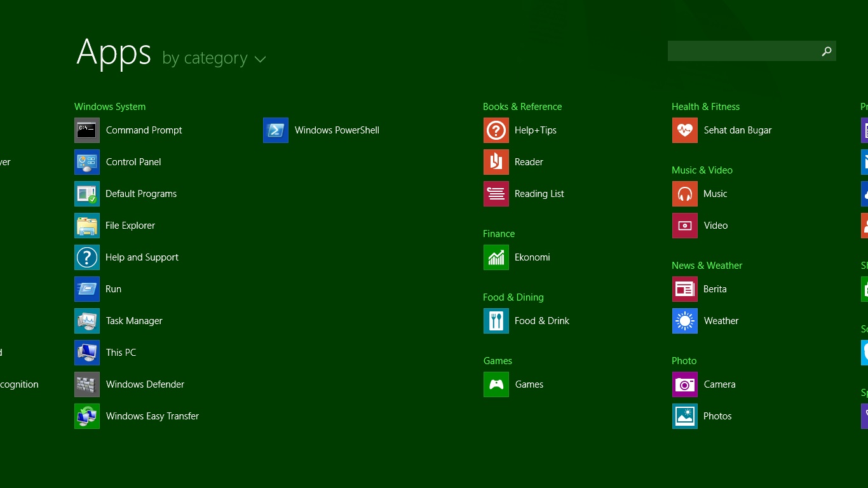Open the File Explorer folder icon

[87, 226]
